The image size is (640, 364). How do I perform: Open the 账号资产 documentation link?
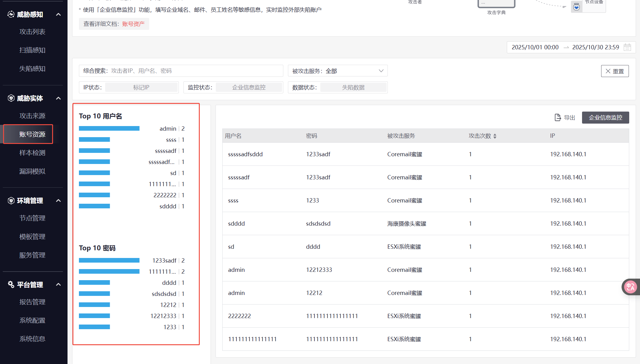pyautogui.click(x=133, y=24)
